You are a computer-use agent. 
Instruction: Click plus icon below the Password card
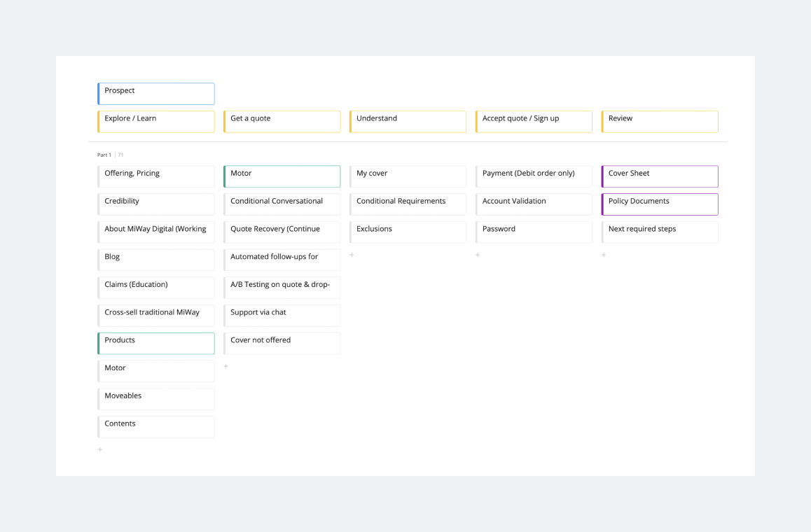click(478, 255)
